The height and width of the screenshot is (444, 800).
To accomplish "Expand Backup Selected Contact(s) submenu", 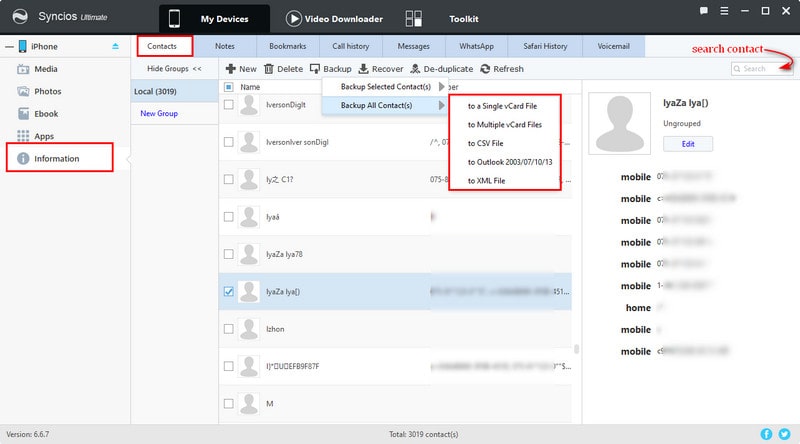I will click(385, 87).
